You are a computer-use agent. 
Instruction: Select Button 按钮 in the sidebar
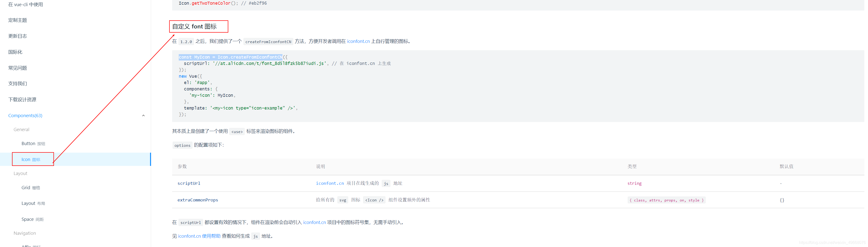pos(33,143)
